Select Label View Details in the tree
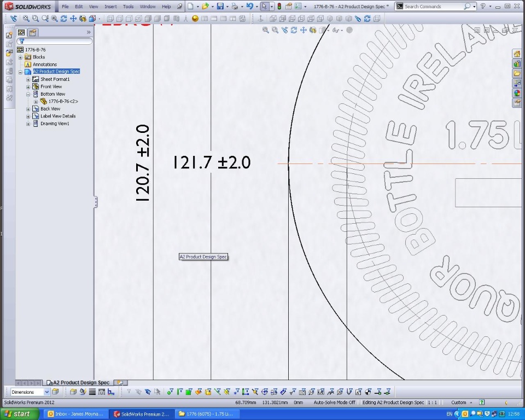The width and height of the screenshot is (525, 420). [58, 116]
